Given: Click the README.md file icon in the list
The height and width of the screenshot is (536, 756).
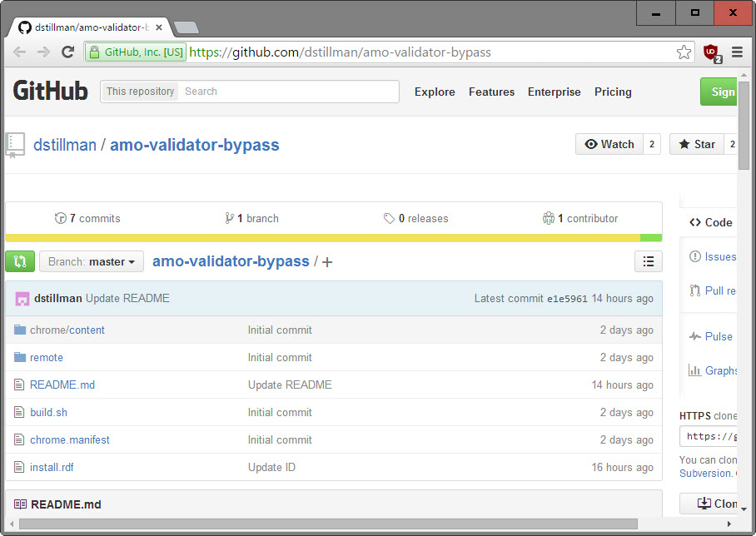Looking at the screenshot, I should [x=19, y=385].
